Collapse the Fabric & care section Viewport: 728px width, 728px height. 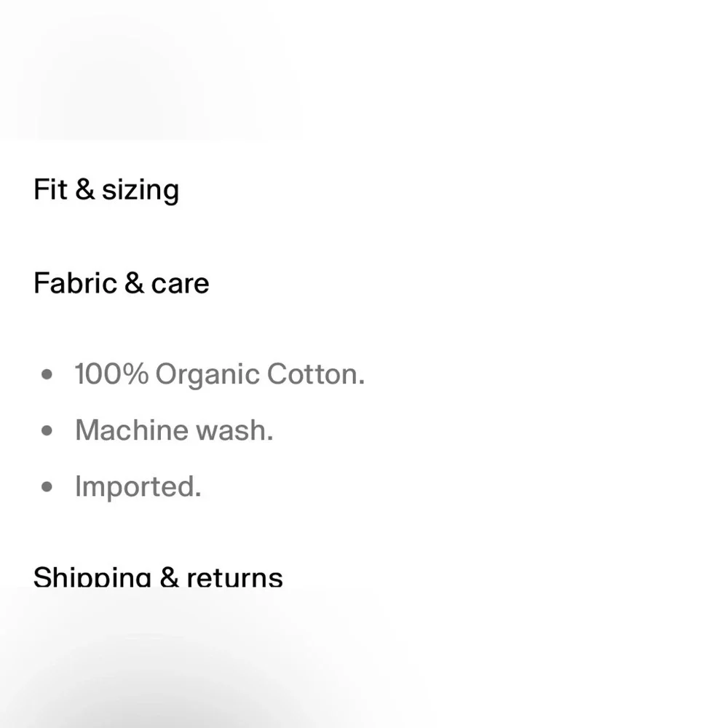122,283
